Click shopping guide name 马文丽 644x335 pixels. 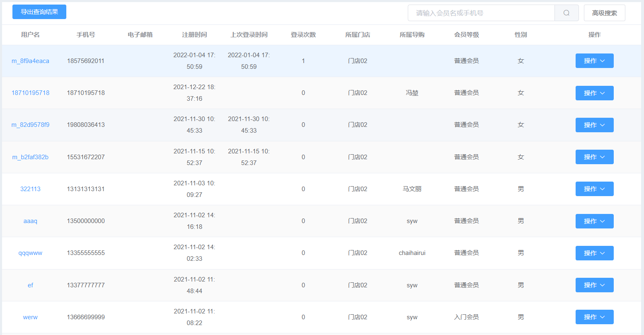click(412, 189)
